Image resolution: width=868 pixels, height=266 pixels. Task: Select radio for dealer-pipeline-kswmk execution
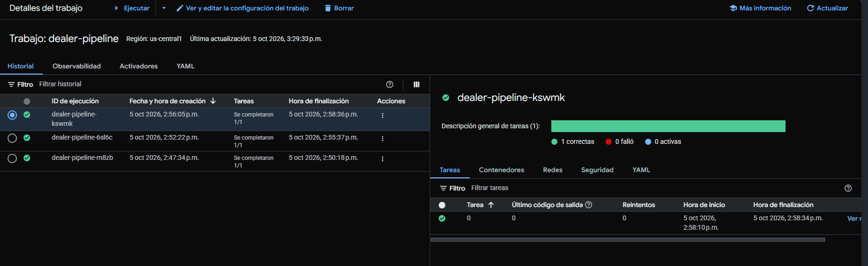[12, 115]
